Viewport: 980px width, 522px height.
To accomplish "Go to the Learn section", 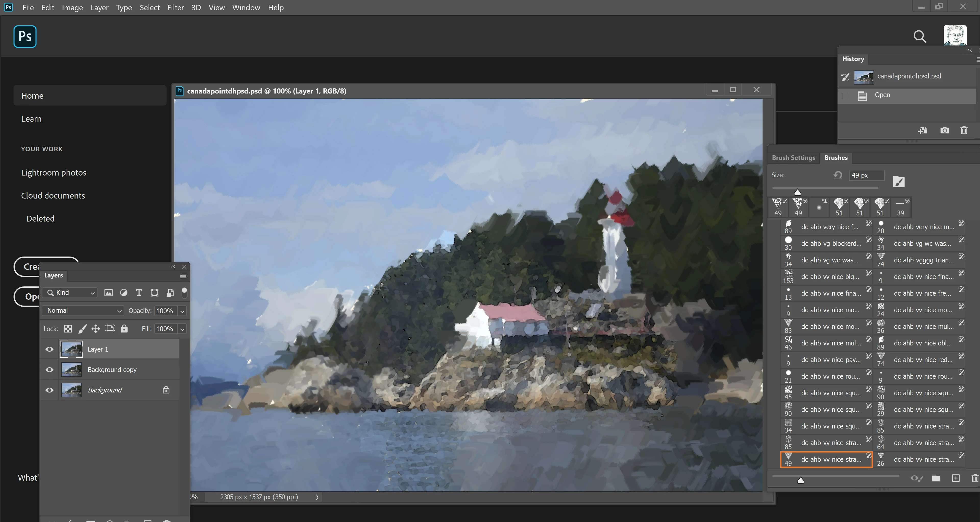I will 31,119.
